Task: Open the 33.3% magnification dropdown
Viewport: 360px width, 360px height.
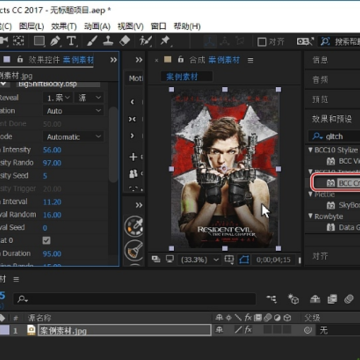Action: 199,259
